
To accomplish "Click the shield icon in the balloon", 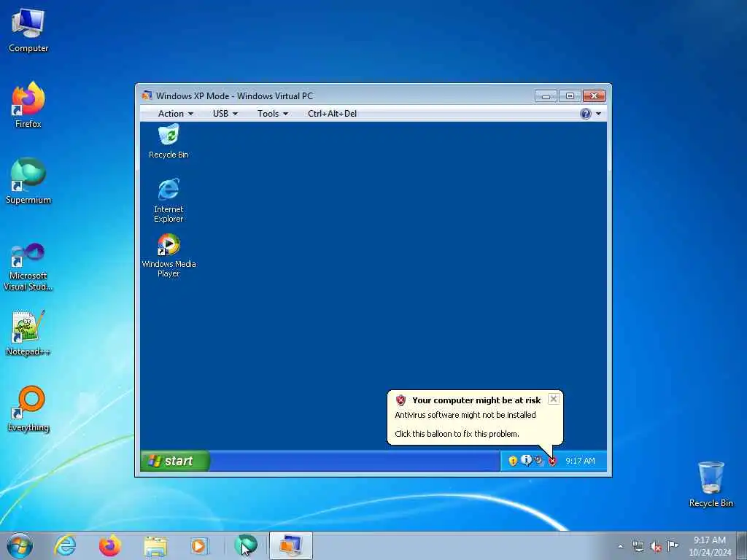I will pyautogui.click(x=400, y=400).
